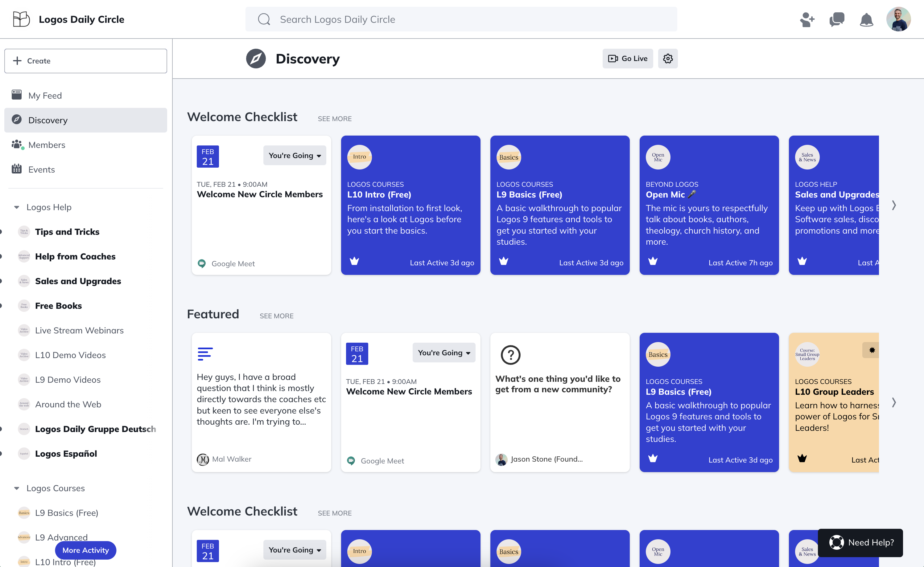Click SEE MORE next to top Welcome Checklist
This screenshot has height=567, width=924.
tap(334, 119)
